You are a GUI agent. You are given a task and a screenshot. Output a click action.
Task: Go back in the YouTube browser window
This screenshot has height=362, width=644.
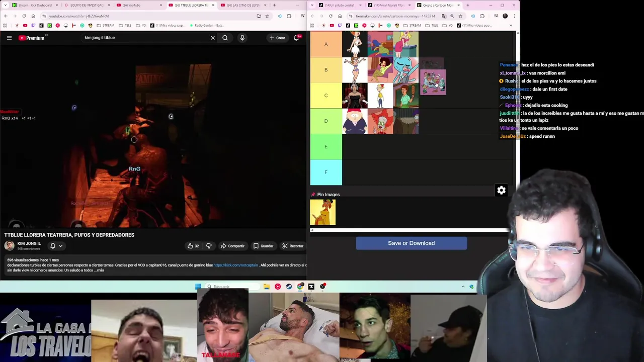point(6,16)
